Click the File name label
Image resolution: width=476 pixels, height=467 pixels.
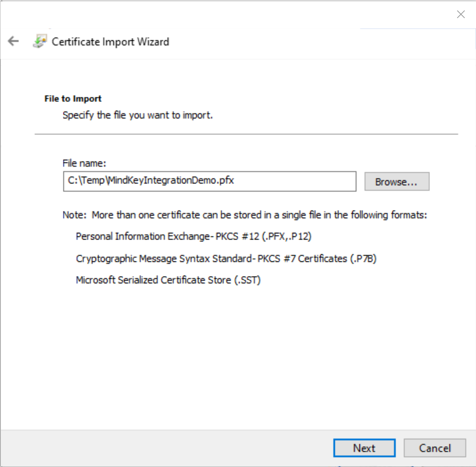[x=84, y=163]
